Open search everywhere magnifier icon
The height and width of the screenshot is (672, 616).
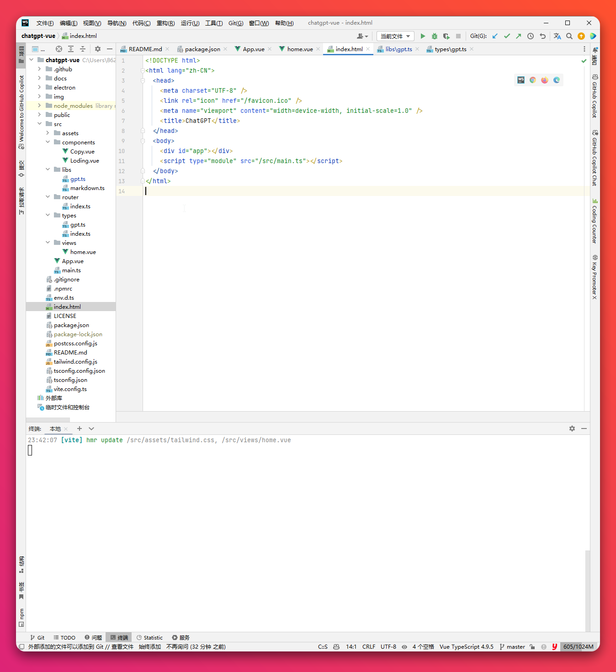(569, 36)
